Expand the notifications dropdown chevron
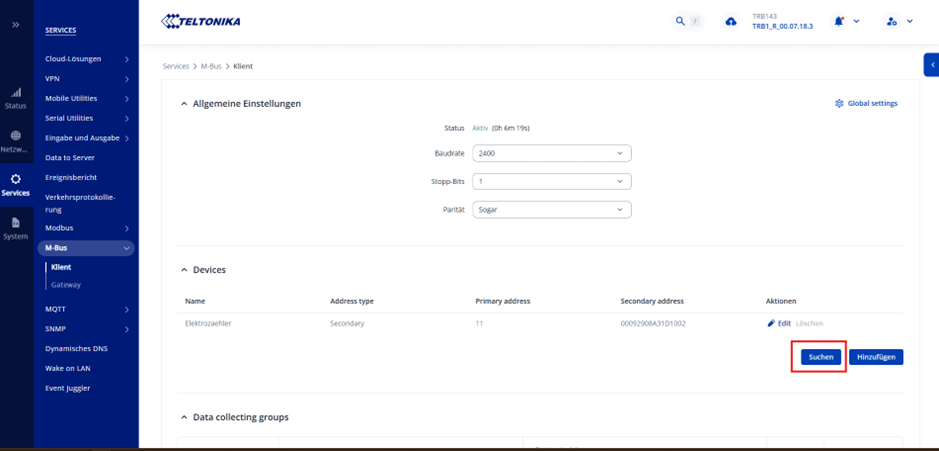This screenshot has width=939, height=451. [x=856, y=22]
